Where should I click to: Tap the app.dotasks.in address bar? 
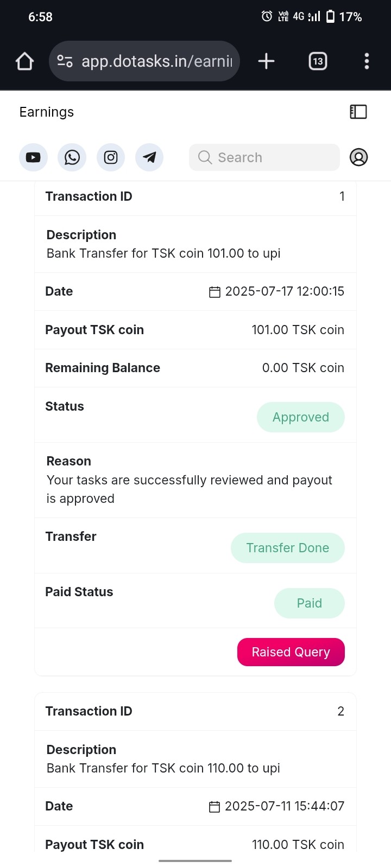pos(157,61)
